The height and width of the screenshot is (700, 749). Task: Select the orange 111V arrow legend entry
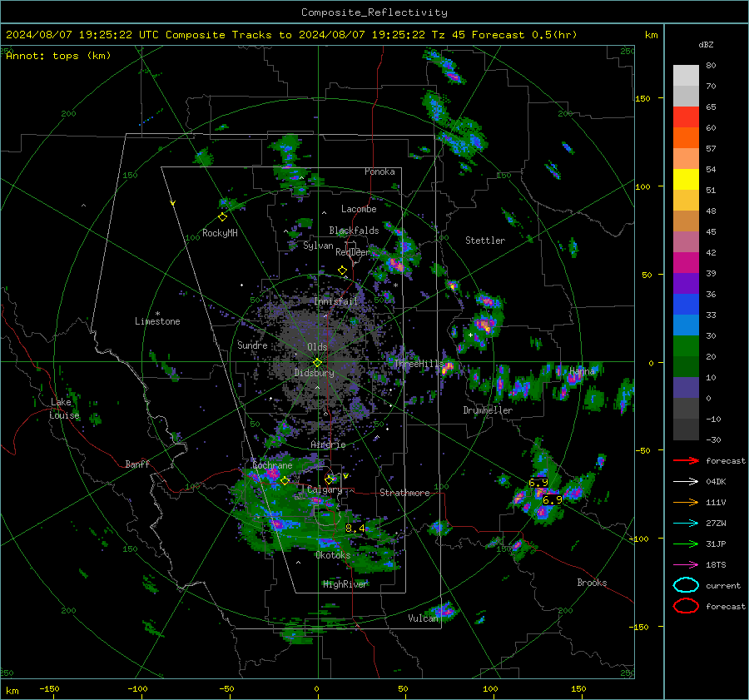point(686,502)
